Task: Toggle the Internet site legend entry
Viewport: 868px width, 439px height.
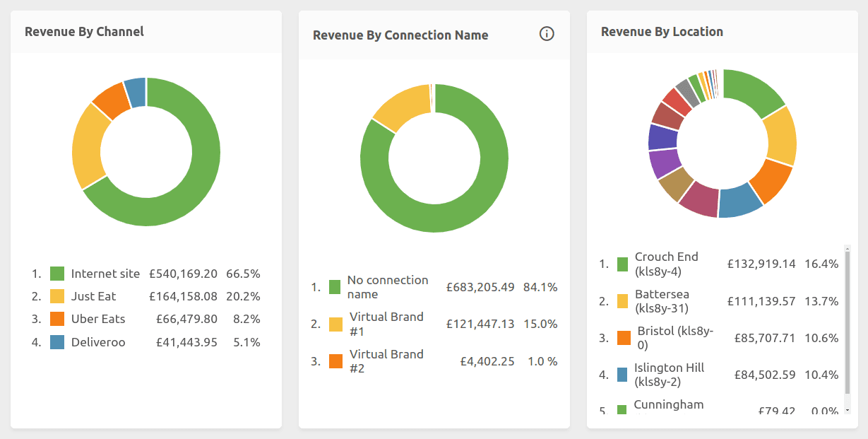Action: coord(104,274)
